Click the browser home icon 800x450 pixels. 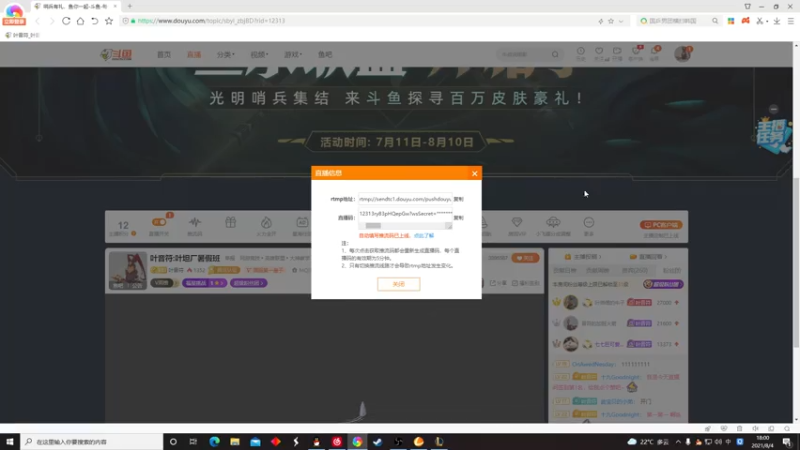pyautogui.click(x=81, y=21)
